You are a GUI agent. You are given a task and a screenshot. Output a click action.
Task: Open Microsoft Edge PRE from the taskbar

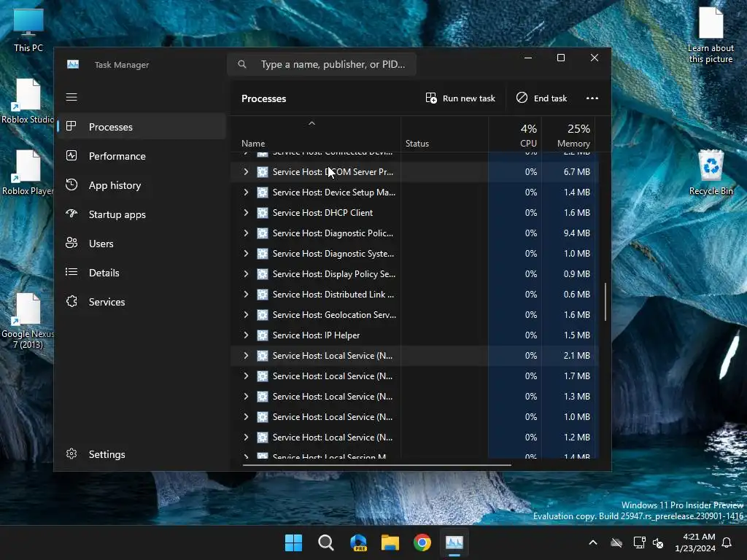[358, 542]
